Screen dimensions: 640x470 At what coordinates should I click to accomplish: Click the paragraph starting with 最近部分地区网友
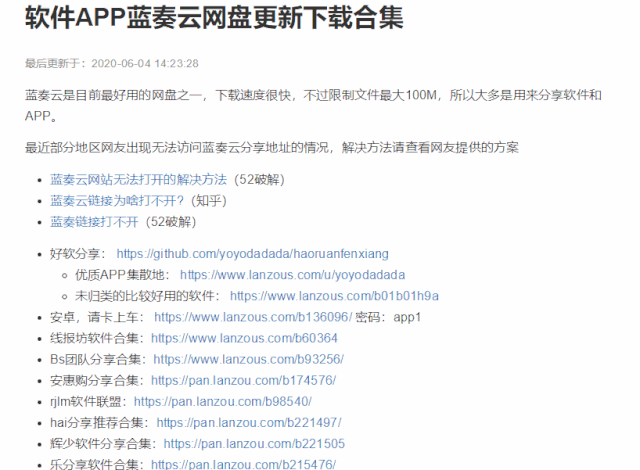point(272,147)
